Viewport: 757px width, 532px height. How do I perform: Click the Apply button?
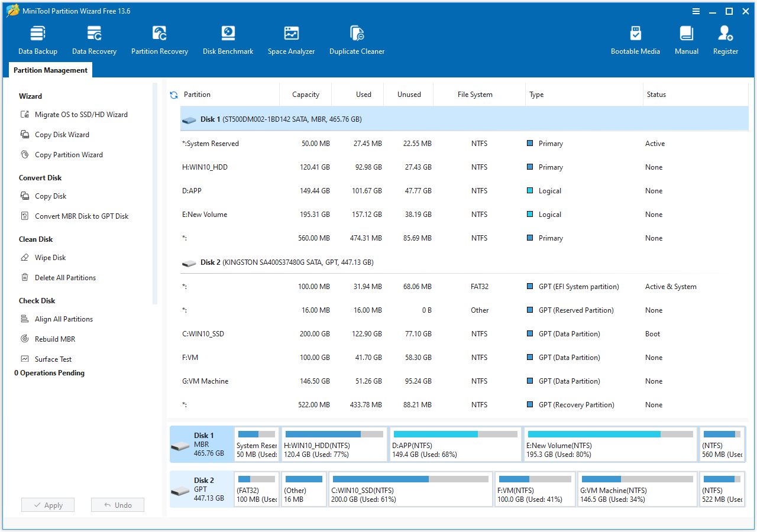[47, 505]
